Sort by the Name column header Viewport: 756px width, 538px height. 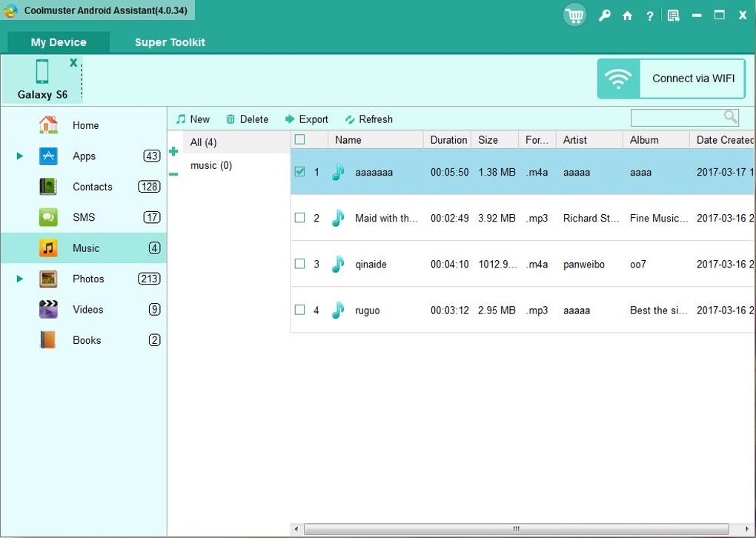376,140
